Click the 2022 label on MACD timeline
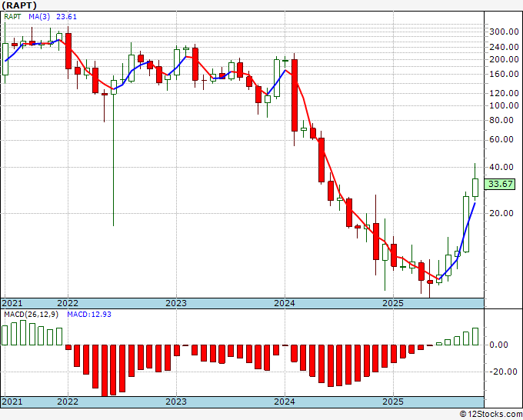The height and width of the screenshot is (420, 523). pyautogui.click(x=68, y=402)
